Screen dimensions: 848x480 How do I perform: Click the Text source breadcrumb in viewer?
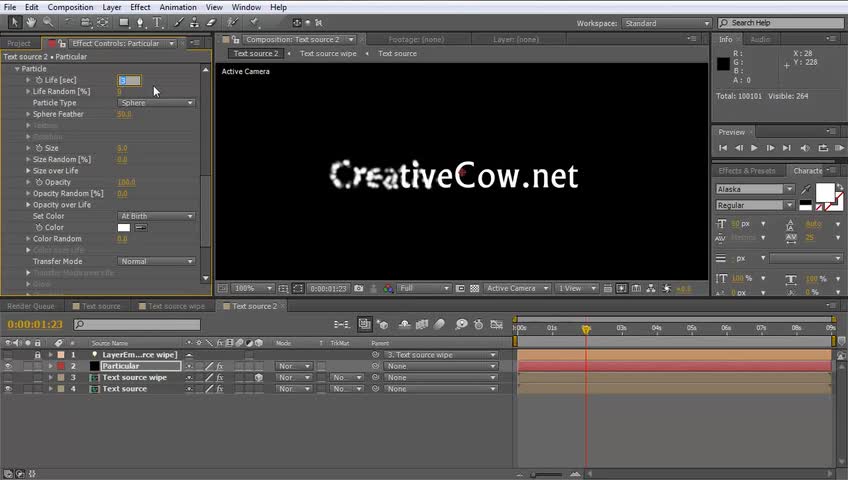click(x=398, y=54)
